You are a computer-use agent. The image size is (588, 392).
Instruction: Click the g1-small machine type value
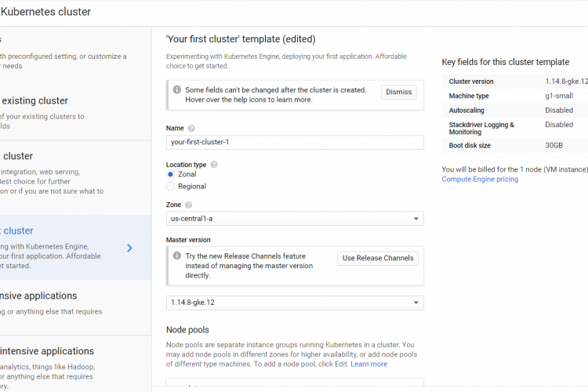(559, 96)
